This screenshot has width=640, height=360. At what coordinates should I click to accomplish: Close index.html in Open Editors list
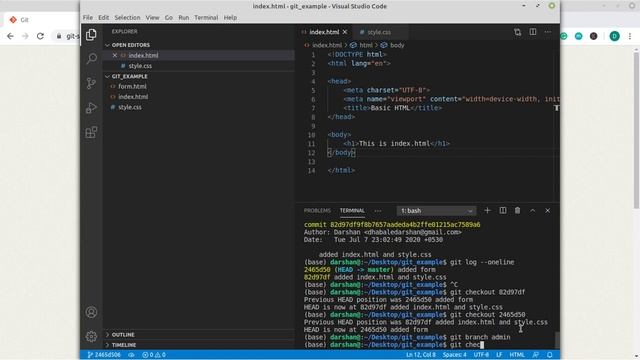click(115, 55)
